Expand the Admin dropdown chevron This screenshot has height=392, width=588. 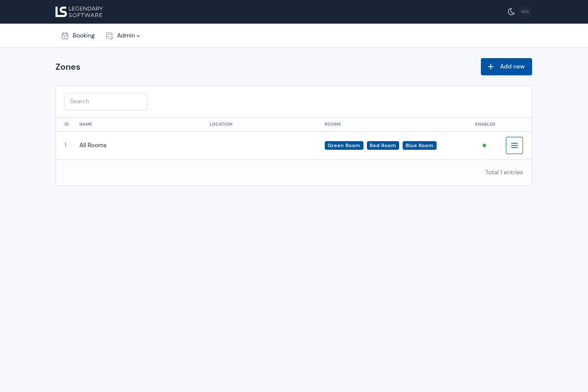[x=138, y=36]
